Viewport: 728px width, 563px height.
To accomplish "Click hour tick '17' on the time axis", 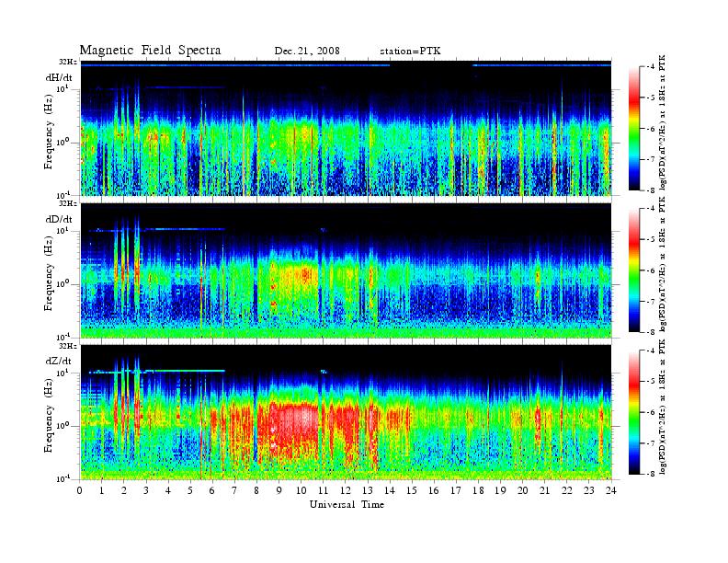I will point(456,490).
